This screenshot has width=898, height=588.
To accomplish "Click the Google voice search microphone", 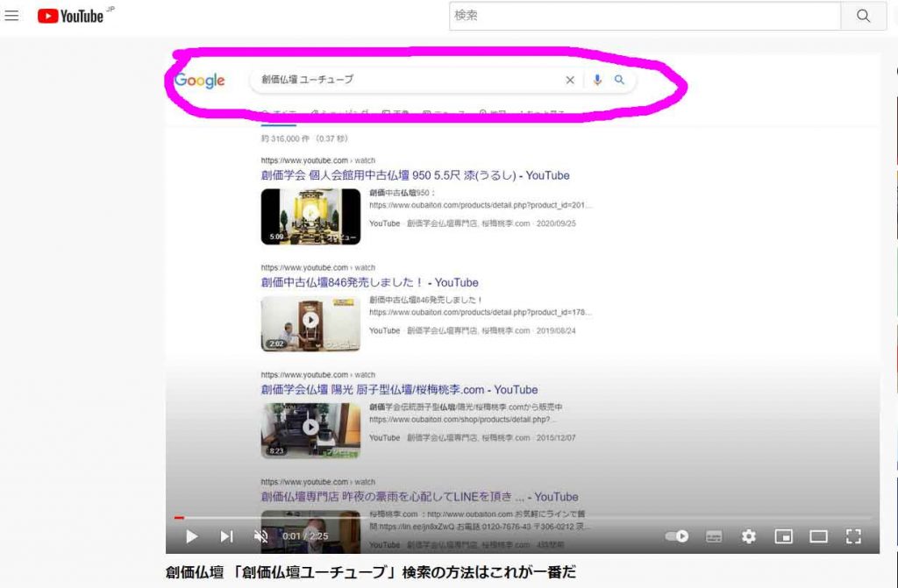I will (597, 80).
